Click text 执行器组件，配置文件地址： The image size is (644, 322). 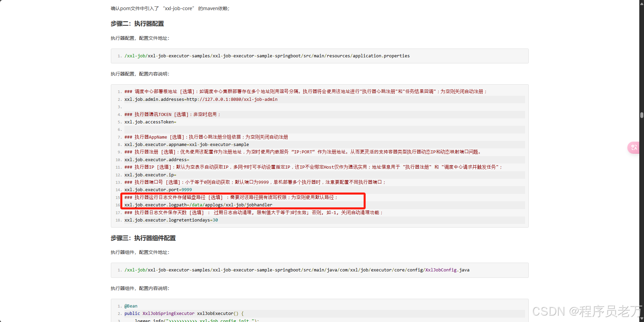click(x=140, y=252)
